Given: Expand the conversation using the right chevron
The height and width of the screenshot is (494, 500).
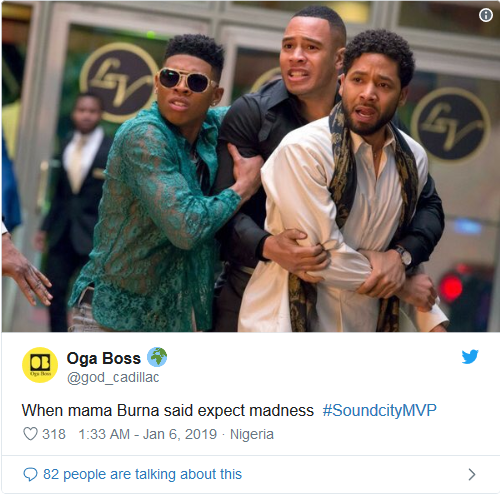Looking at the screenshot, I should tap(472, 474).
